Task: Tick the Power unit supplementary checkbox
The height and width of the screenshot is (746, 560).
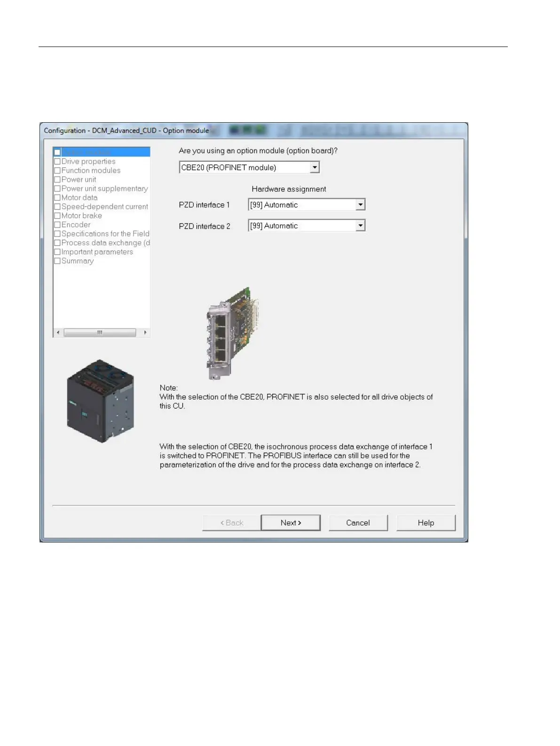Action: (57, 188)
